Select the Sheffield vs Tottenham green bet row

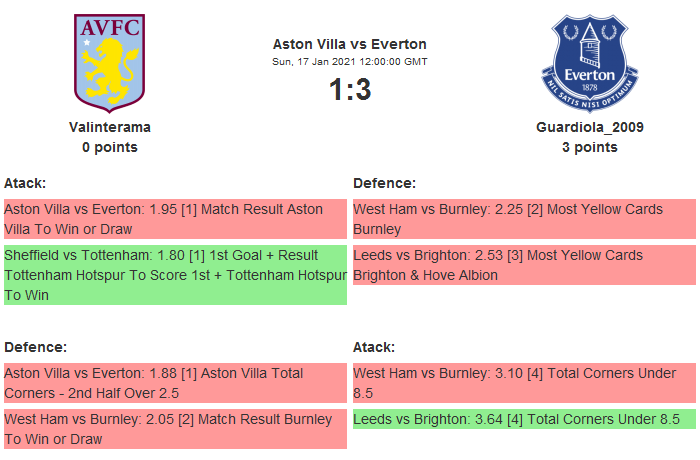point(175,275)
